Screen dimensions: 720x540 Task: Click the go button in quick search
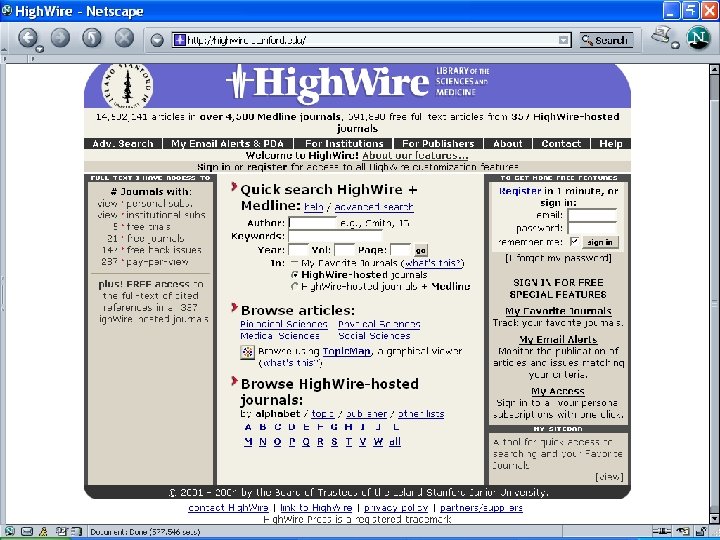[421, 250]
